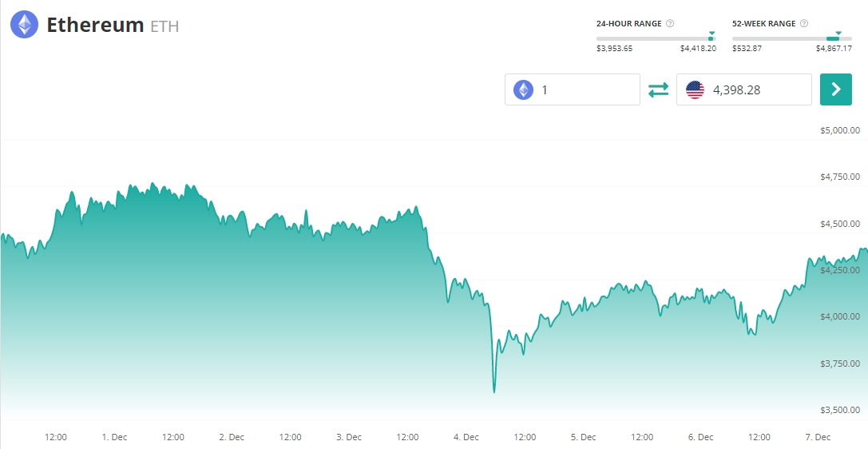Viewport: 868px width, 449px height.
Task: Click the 24-hour high value $4,418.20
Action: (698, 49)
